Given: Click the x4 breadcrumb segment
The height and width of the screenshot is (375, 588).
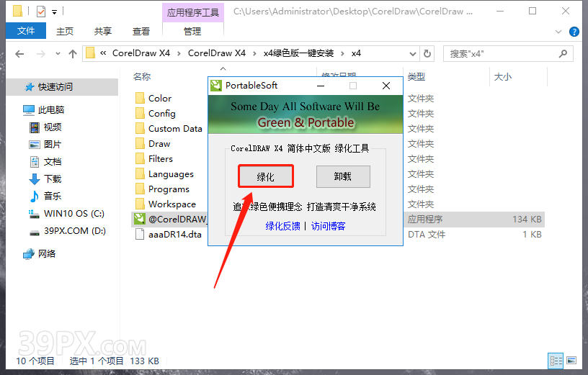Looking at the screenshot, I should [356, 53].
